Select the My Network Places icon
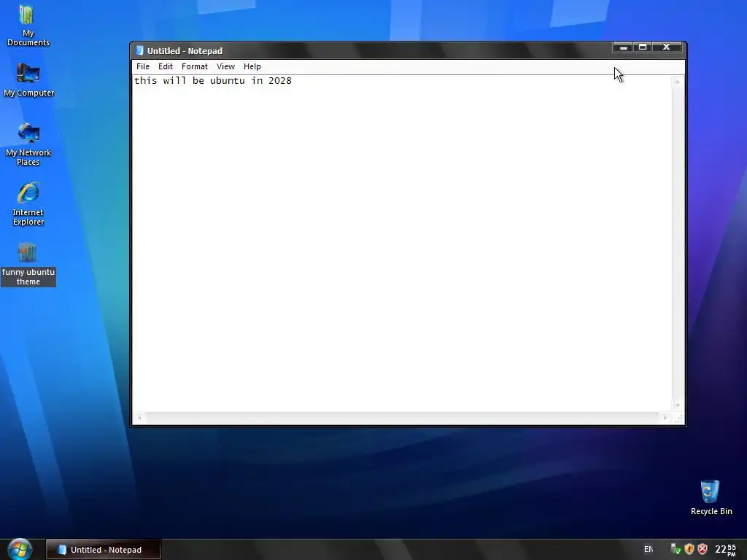 [28, 145]
